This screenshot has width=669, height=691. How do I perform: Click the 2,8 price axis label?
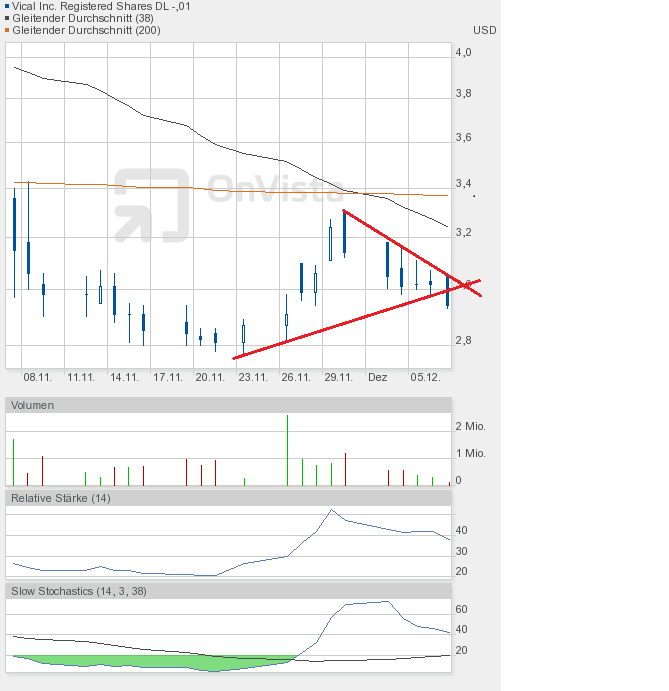point(463,340)
